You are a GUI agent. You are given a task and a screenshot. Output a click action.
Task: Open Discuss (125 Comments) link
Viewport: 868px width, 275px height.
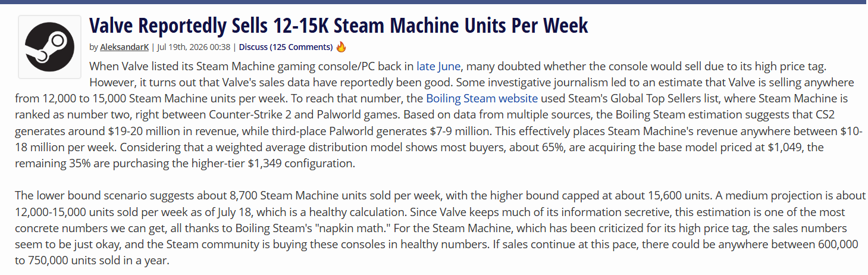[286, 47]
